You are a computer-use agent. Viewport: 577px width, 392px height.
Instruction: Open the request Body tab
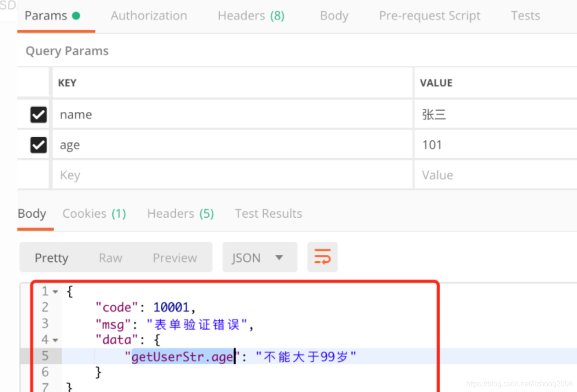point(334,16)
